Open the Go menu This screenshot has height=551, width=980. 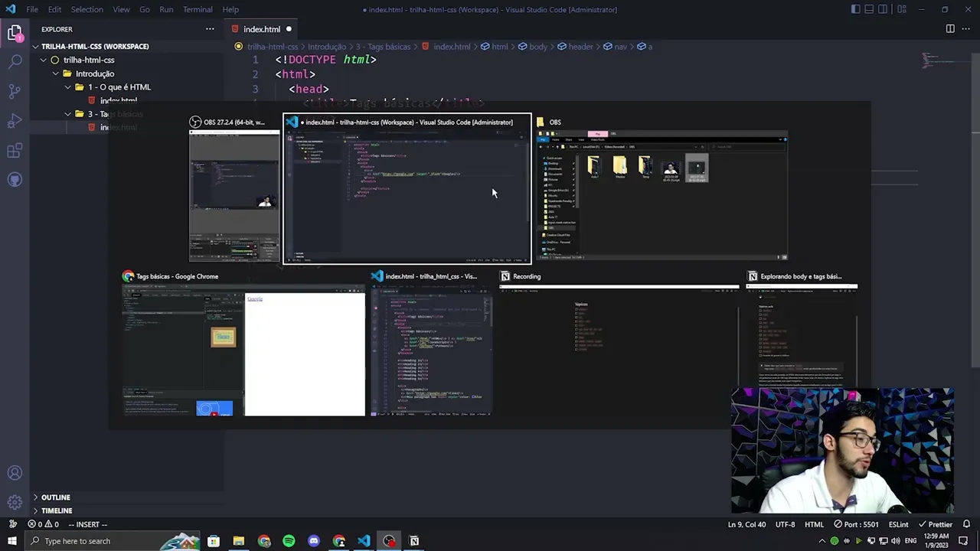click(x=145, y=9)
